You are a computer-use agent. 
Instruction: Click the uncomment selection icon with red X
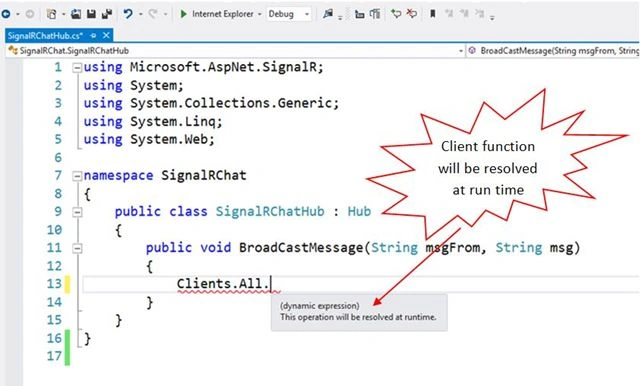click(x=412, y=14)
